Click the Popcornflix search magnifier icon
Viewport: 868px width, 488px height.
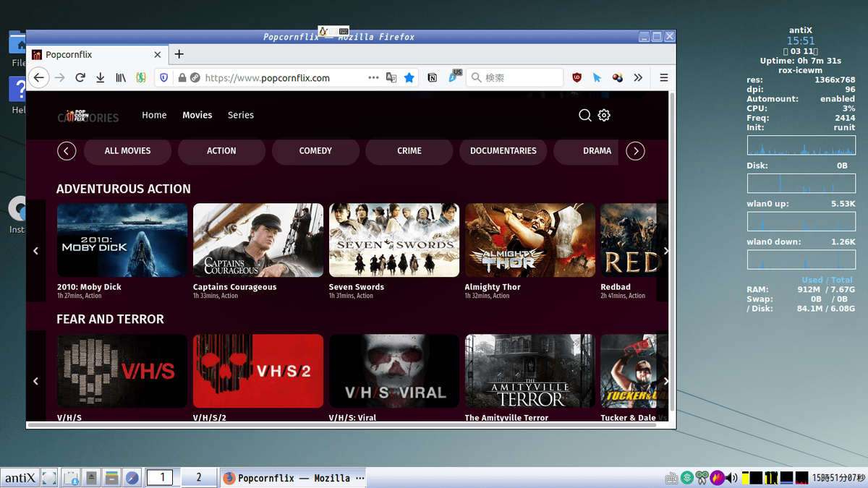(585, 115)
